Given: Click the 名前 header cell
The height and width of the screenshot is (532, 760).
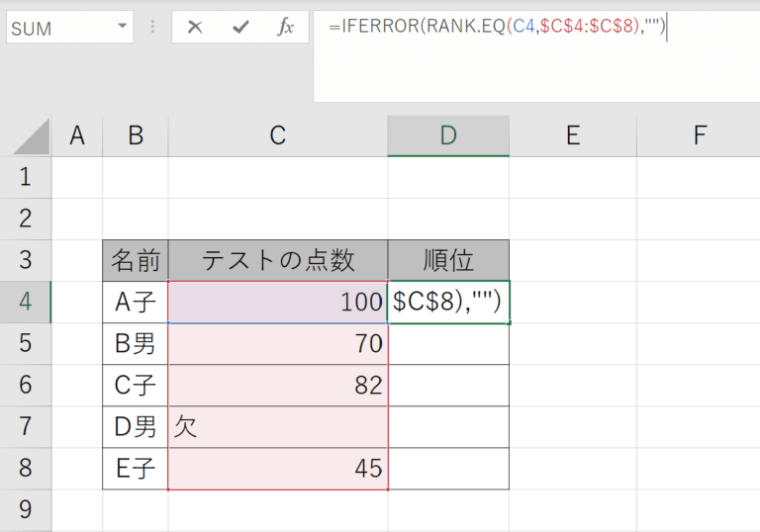Looking at the screenshot, I should (136, 260).
